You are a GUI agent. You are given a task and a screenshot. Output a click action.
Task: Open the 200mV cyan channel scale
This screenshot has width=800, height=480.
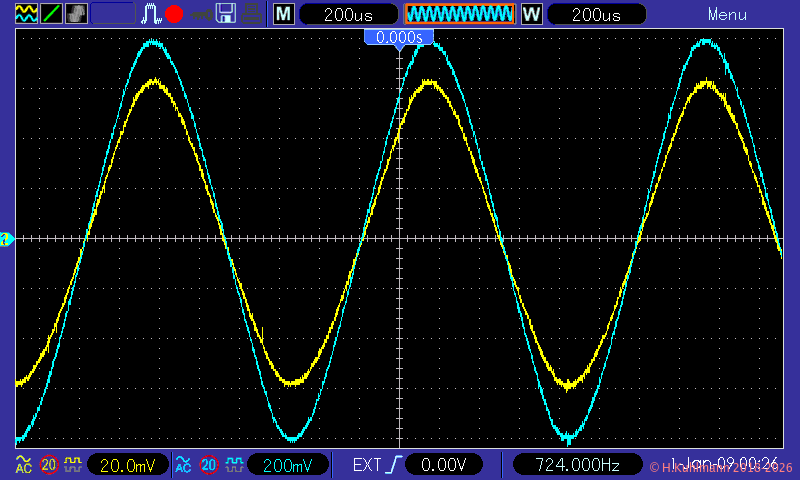[287, 465]
